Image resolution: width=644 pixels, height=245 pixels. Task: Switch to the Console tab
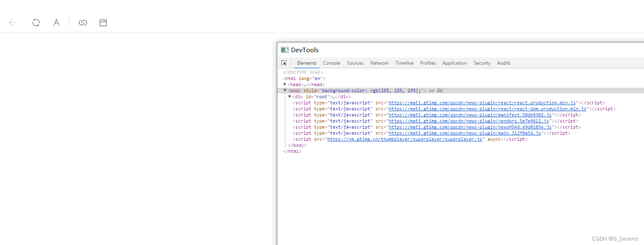pos(332,63)
